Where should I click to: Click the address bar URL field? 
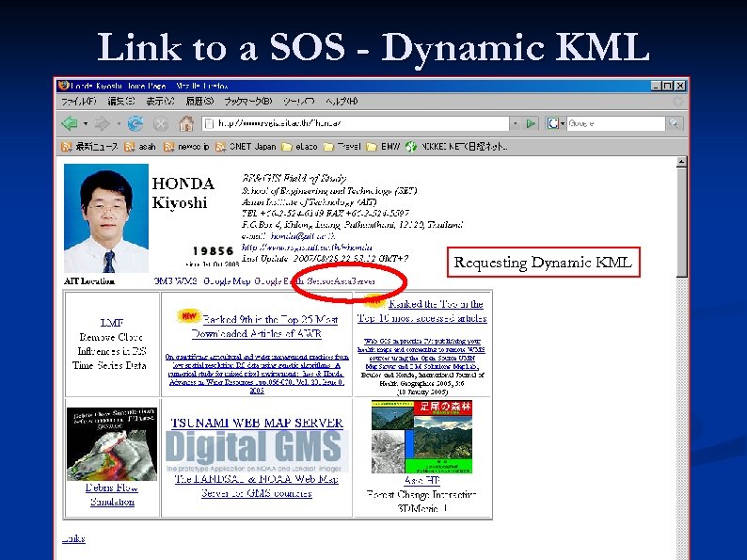pyautogui.click(x=356, y=123)
